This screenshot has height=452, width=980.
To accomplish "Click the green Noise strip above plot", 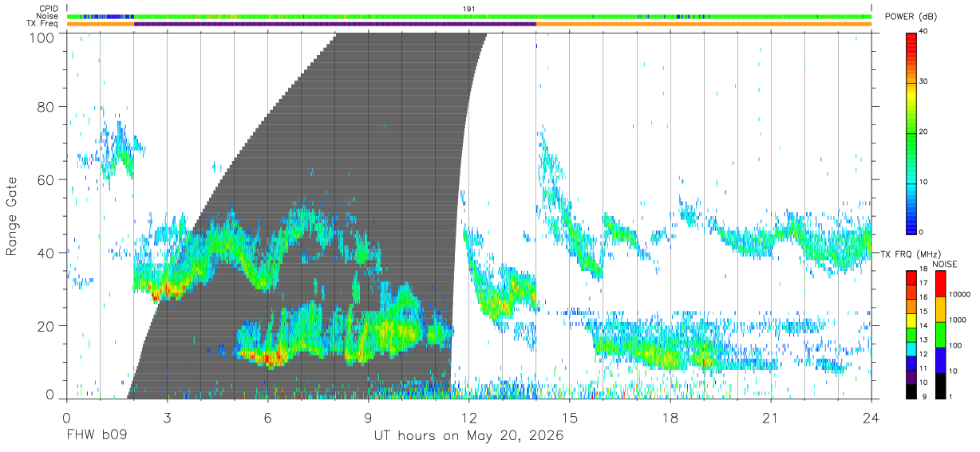I will point(469,16).
